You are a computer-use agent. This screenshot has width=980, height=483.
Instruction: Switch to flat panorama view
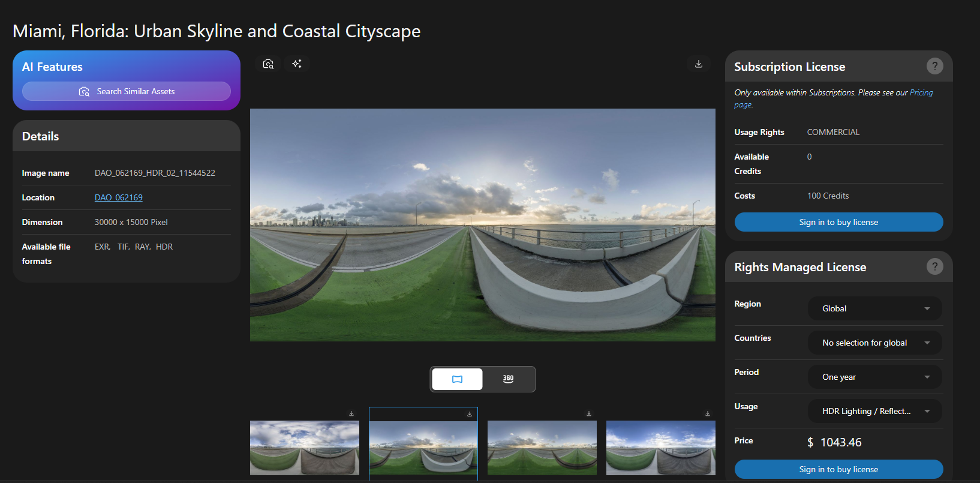pyautogui.click(x=457, y=379)
